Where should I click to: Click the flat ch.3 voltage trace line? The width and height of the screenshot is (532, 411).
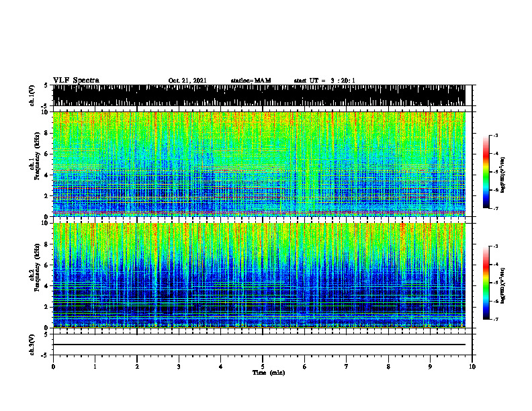point(259,345)
